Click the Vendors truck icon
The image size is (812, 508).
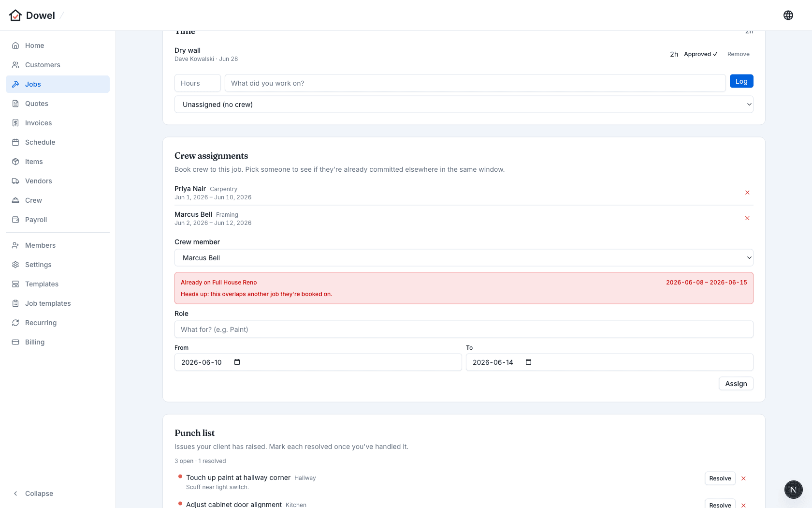pyautogui.click(x=15, y=181)
